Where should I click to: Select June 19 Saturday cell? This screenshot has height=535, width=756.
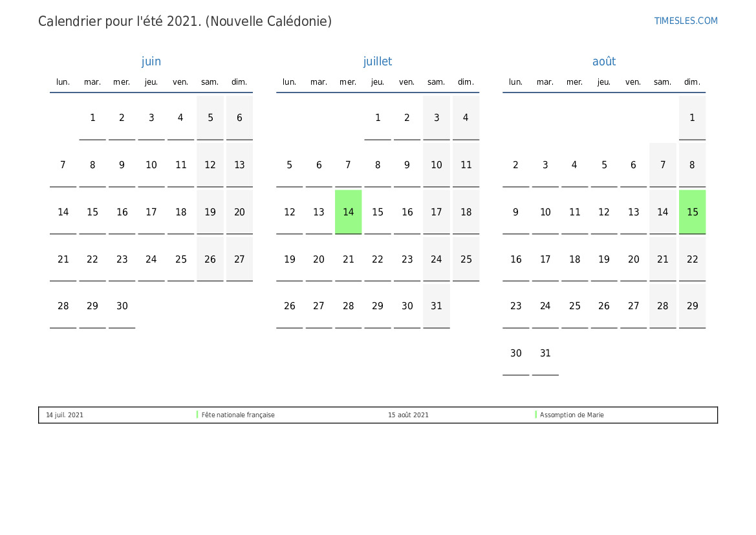click(x=210, y=212)
